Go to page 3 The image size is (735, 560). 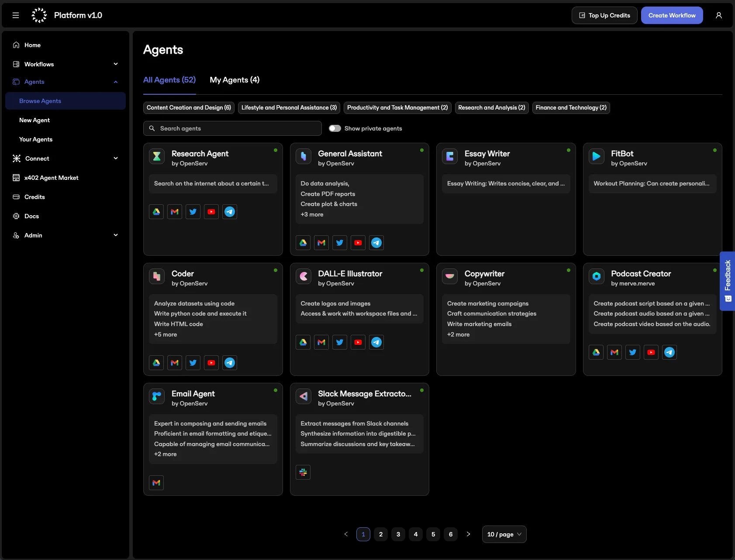pyautogui.click(x=398, y=534)
